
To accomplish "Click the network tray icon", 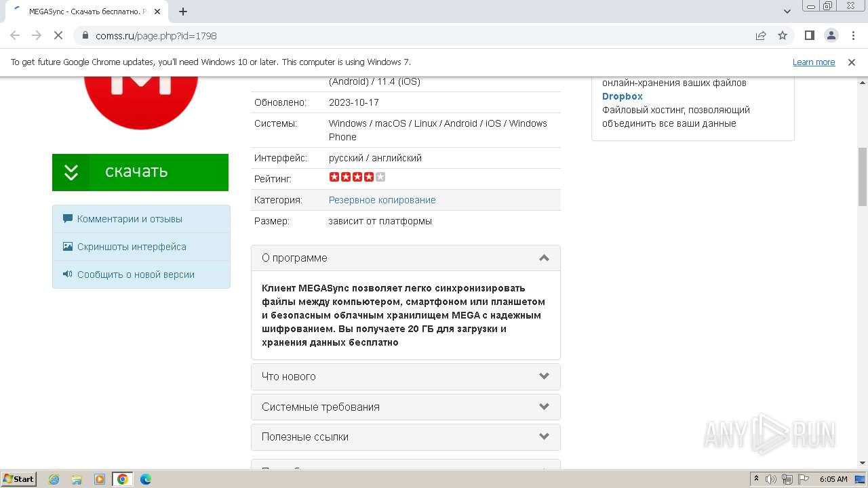I will pyautogui.click(x=787, y=479).
